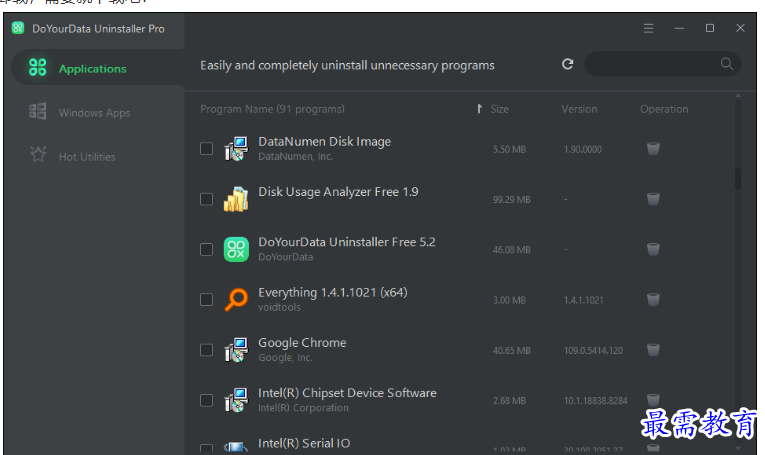Click trash icon for Everything 1.4.1.1021
Viewport: 765px width, 455px height.
[653, 299]
